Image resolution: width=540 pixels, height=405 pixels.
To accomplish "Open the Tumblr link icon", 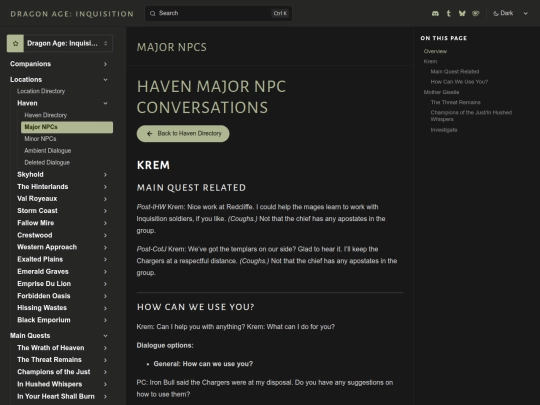I will pos(448,13).
